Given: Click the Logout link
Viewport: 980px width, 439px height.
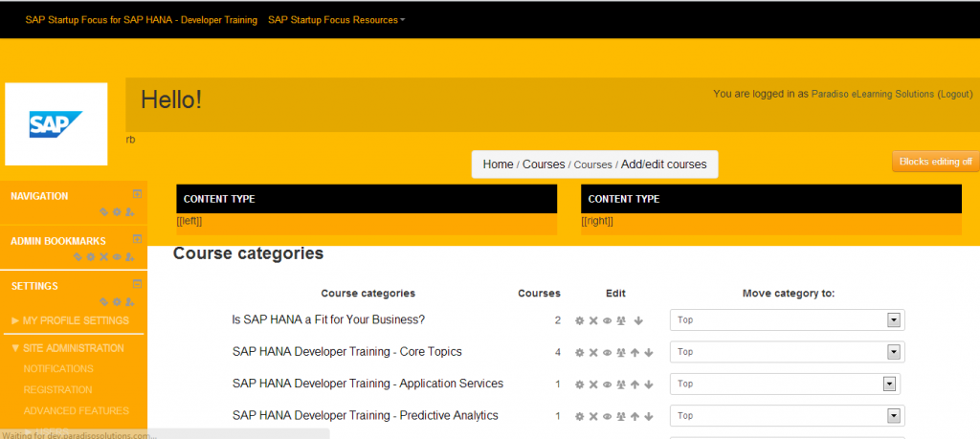Looking at the screenshot, I should click(954, 95).
